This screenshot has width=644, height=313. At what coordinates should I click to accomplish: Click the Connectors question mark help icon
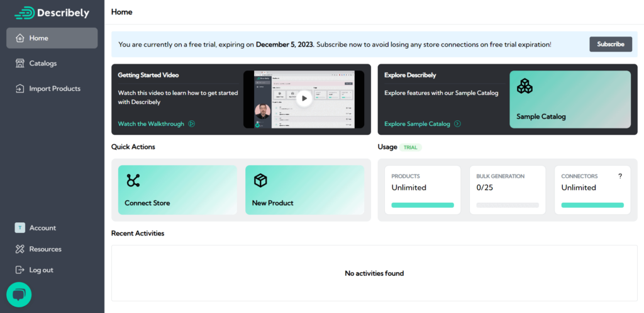tap(620, 176)
